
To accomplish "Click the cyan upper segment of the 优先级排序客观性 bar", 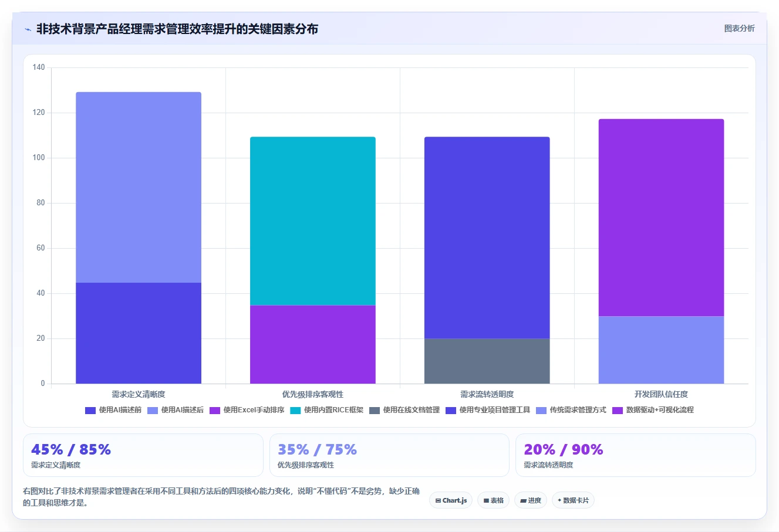I will click(x=313, y=221).
